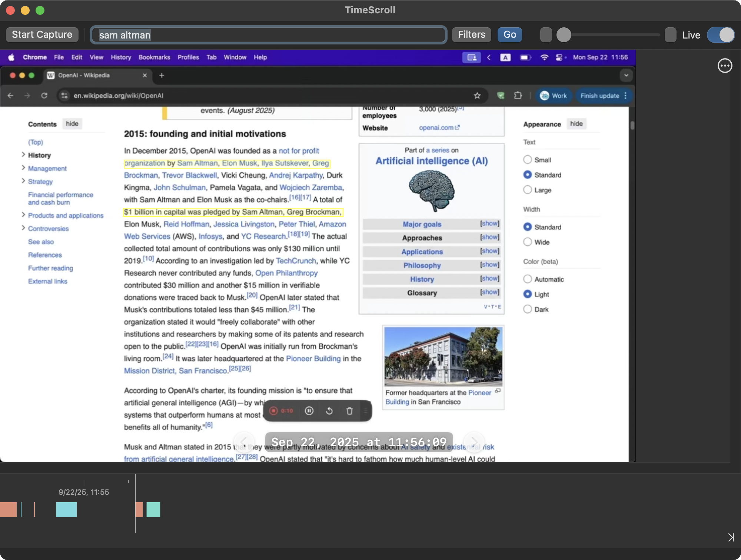
Task: Close the OpenAI - Wikipedia tab
Action: (145, 75)
